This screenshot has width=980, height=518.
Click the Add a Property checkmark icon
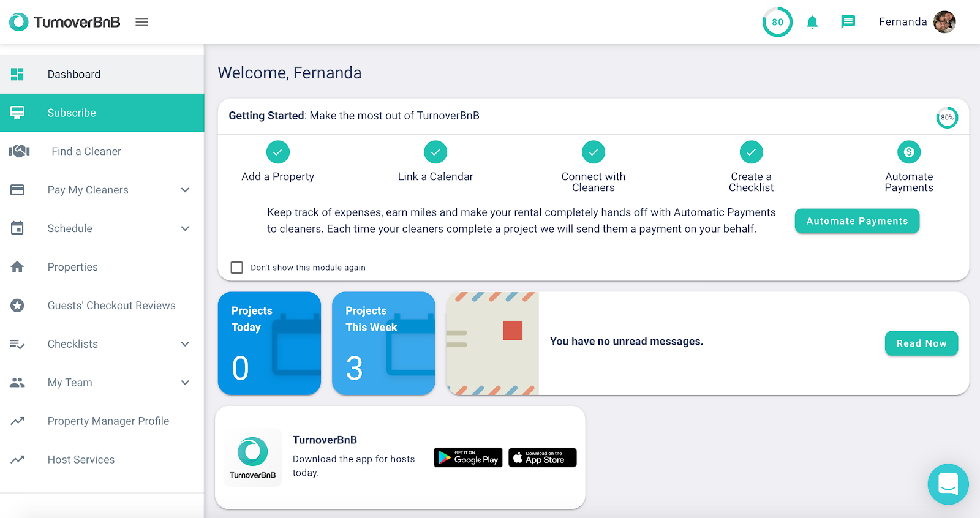point(278,152)
